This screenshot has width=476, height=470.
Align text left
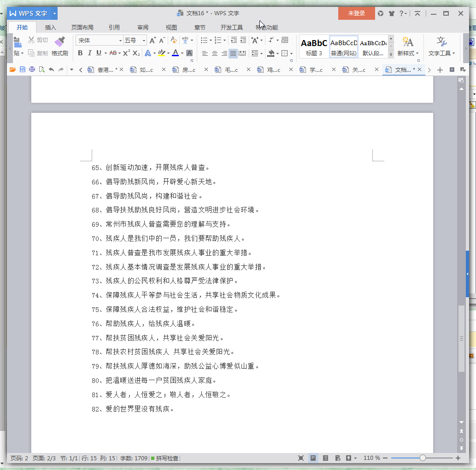[205, 53]
